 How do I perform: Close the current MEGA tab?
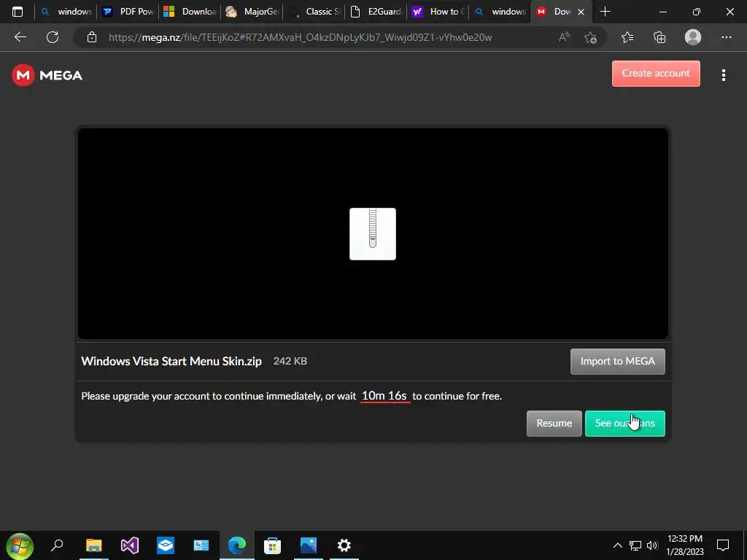point(581,12)
